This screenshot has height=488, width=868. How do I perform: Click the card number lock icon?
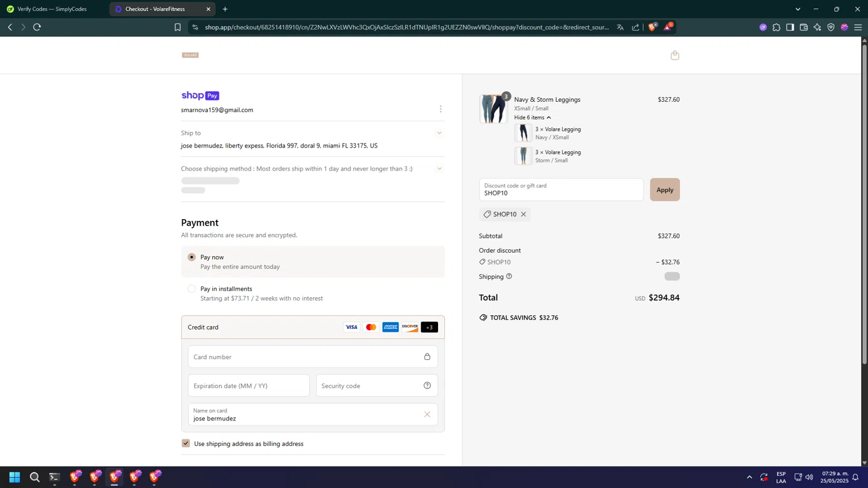pos(427,357)
